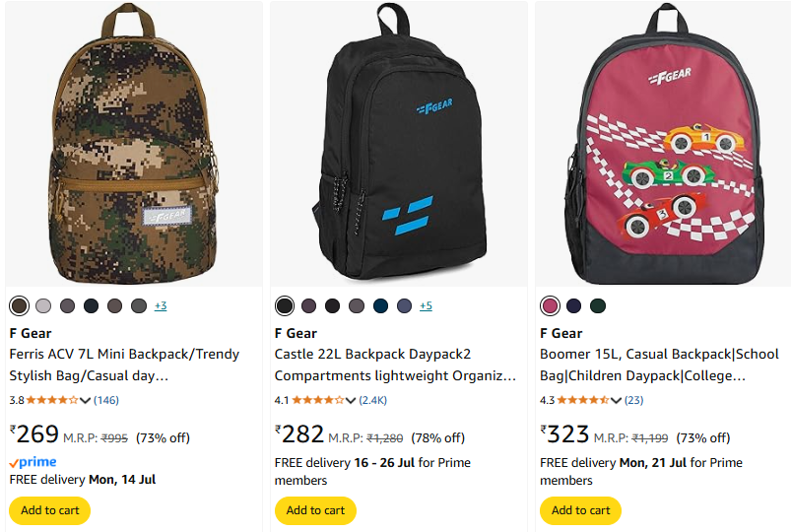Select the selected black swatch under Castle backpack
791x532 pixels.
[285, 306]
